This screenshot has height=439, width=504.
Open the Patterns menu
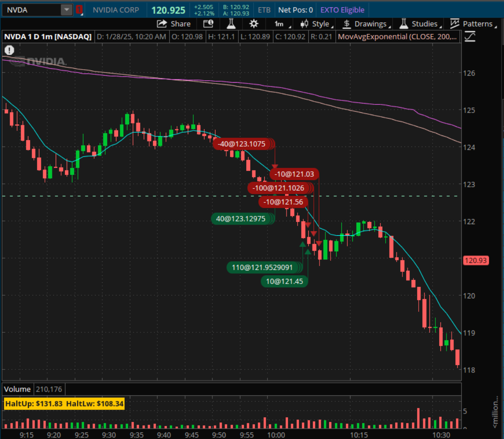point(473,24)
